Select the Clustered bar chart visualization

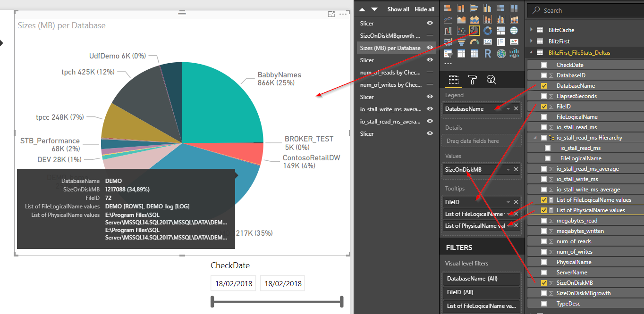point(475,8)
